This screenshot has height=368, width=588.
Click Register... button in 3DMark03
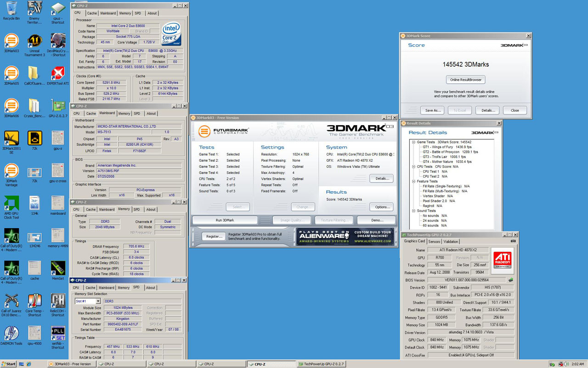[x=214, y=236]
